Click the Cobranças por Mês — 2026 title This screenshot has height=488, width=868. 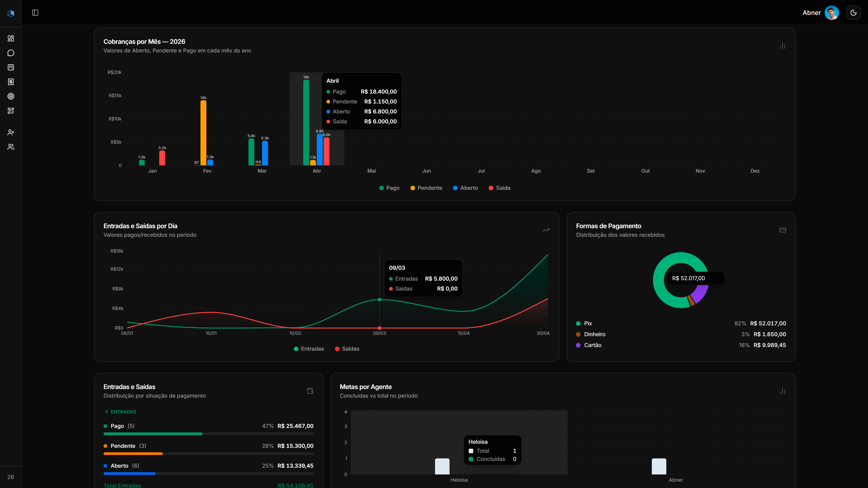pos(144,41)
